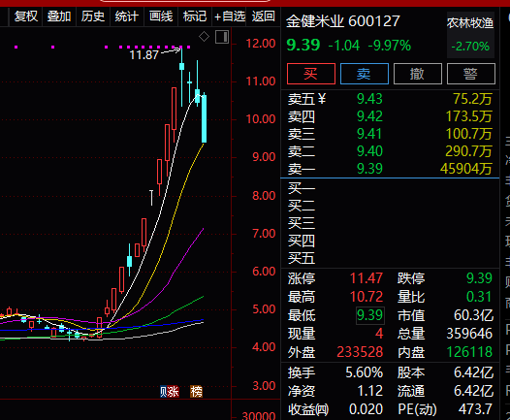Image resolution: width=510 pixels, height=420 pixels.
Task: Open the 标记 marker menu
Action: pyautogui.click(x=195, y=16)
